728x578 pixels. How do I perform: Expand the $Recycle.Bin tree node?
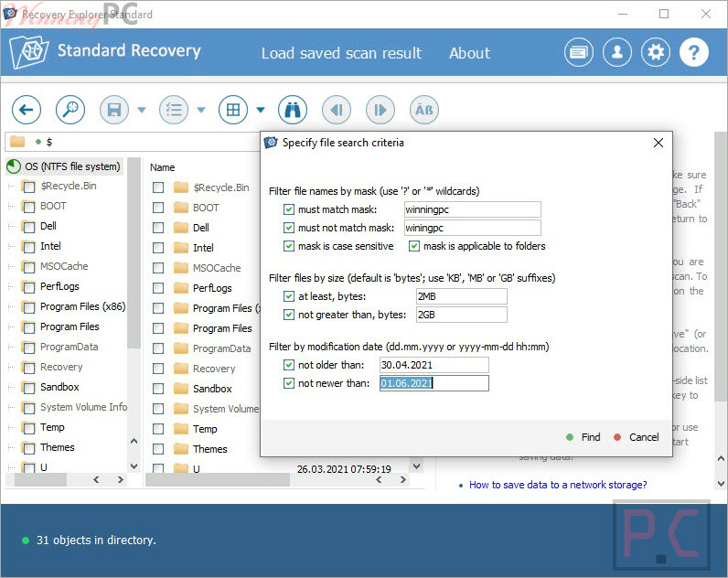point(11,187)
